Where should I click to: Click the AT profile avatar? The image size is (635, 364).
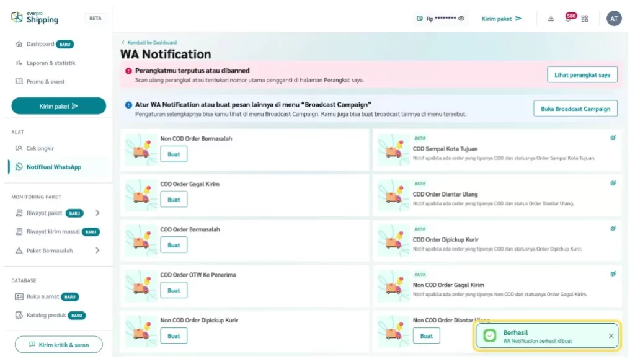coord(614,19)
